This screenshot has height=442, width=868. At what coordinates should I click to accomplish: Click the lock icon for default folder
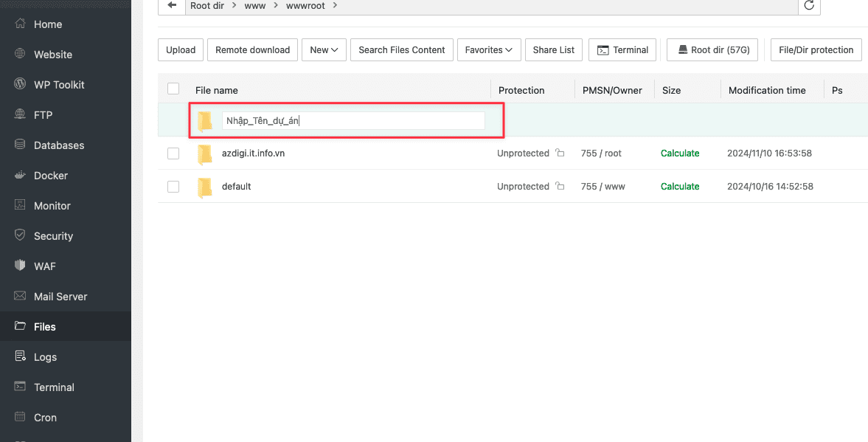coord(560,187)
